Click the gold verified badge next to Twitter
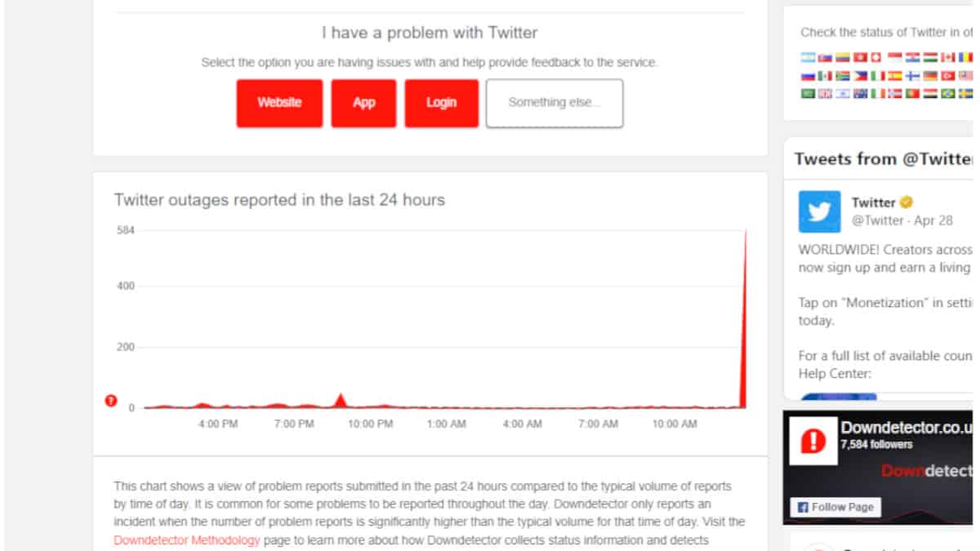The height and width of the screenshot is (551, 980). click(906, 202)
